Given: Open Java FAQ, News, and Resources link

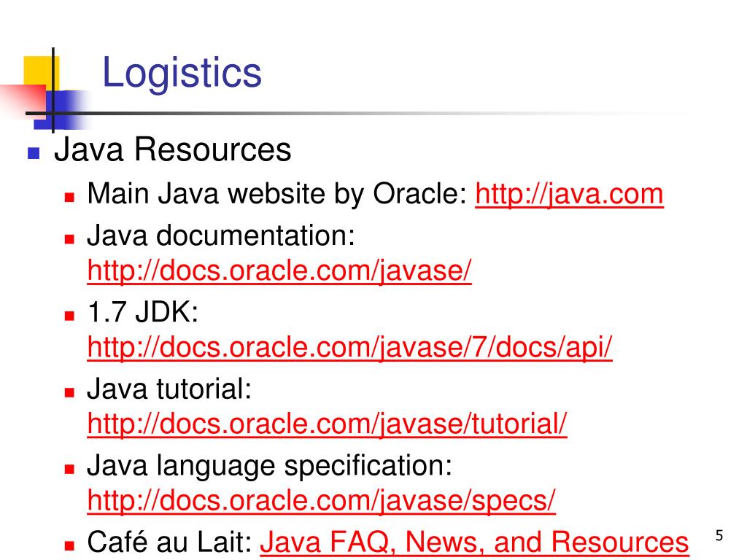Looking at the screenshot, I should pos(474,542).
